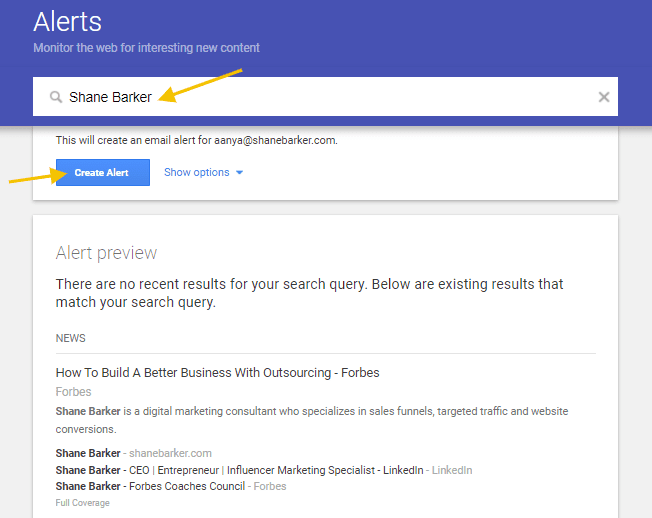Click the magnifier search icon
The height and width of the screenshot is (518, 652).
[57, 97]
